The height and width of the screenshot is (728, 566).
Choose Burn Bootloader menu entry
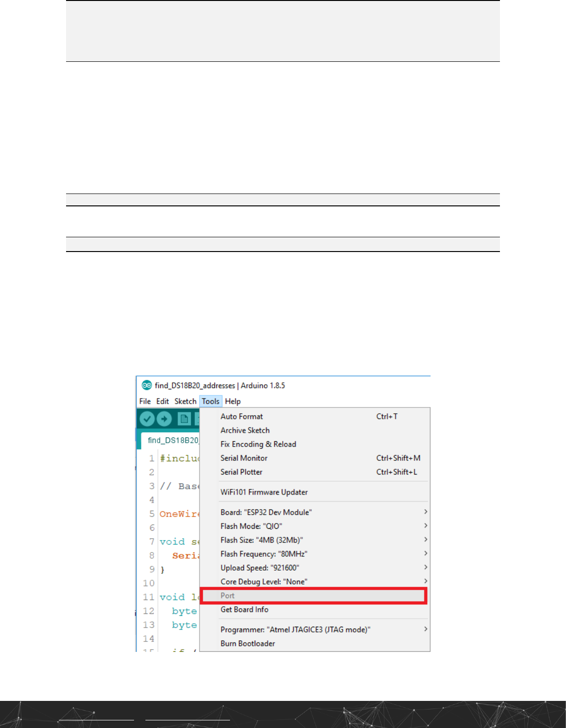click(x=315, y=643)
